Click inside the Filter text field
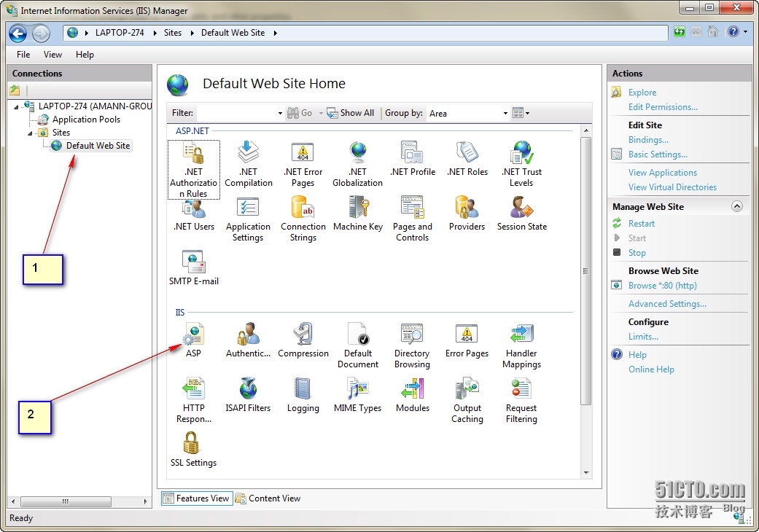The image size is (759, 532). 236,113
